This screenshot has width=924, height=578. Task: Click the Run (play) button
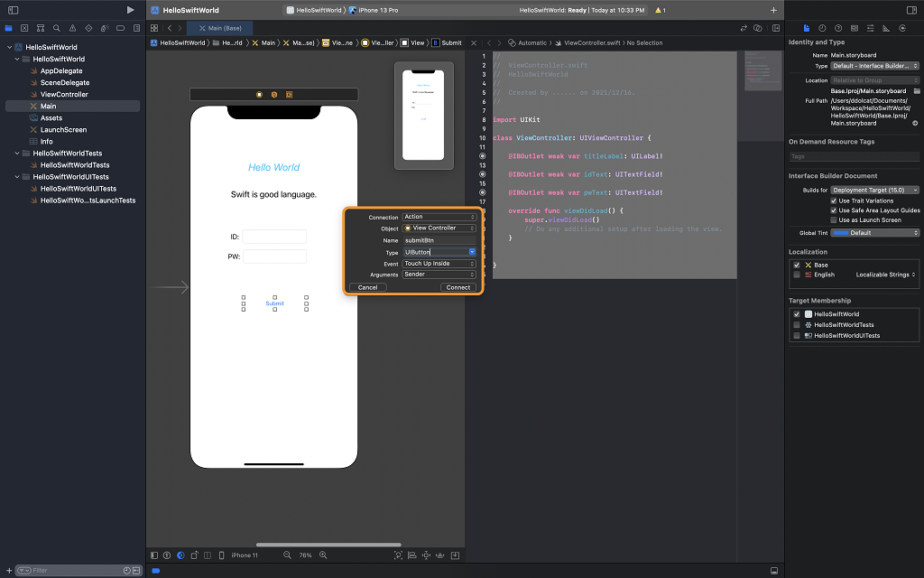tap(131, 10)
